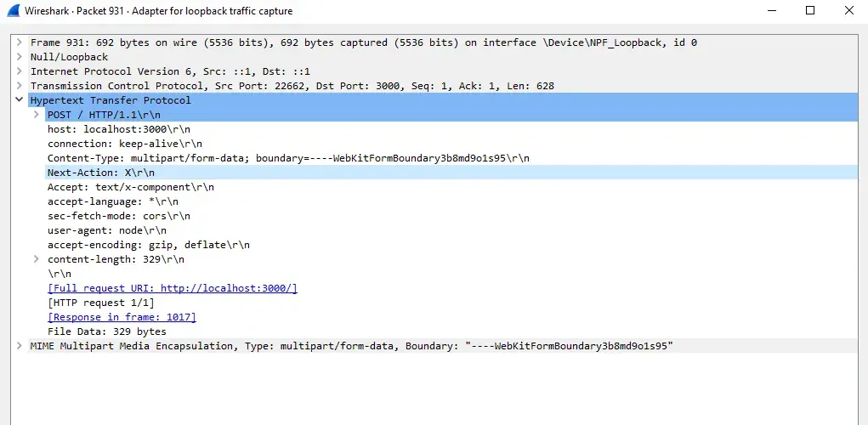Expand Internet Protocol Version 6 details
The height and width of the screenshot is (425, 868).
19,71
